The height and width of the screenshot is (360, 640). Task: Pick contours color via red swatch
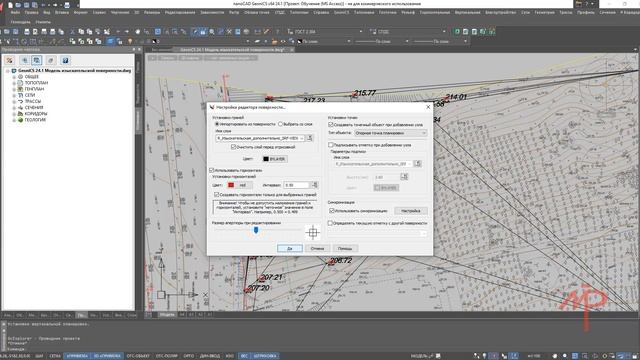click(240, 185)
